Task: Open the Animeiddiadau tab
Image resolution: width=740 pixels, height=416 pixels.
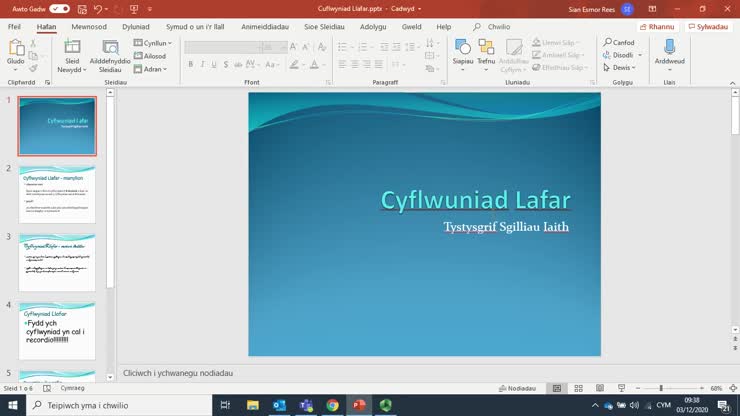Action: click(x=265, y=27)
